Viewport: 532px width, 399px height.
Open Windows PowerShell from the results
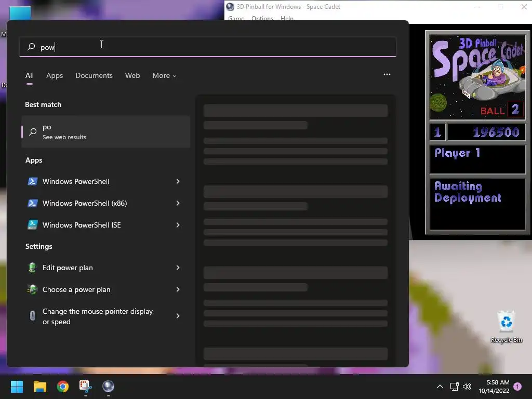105,181
